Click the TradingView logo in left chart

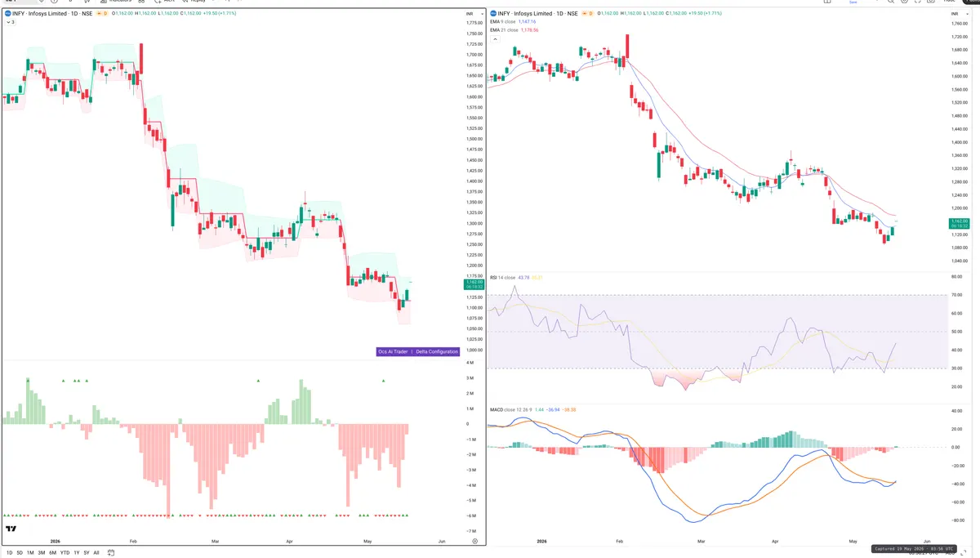[11, 529]
